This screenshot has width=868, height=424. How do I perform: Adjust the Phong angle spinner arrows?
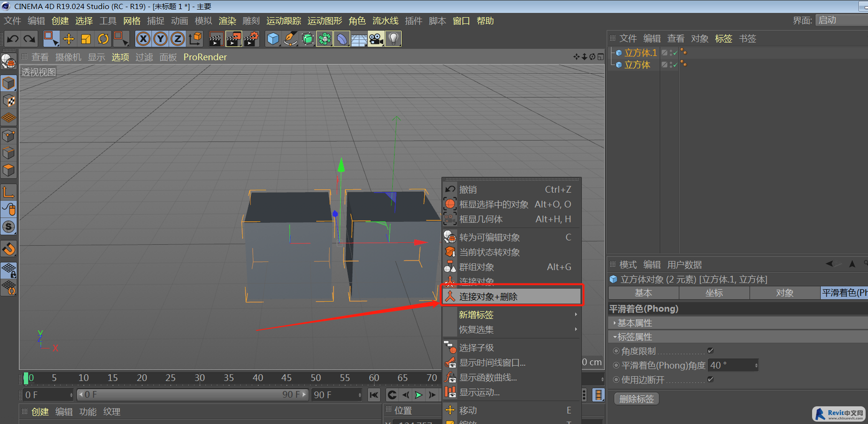pos(756,365)
